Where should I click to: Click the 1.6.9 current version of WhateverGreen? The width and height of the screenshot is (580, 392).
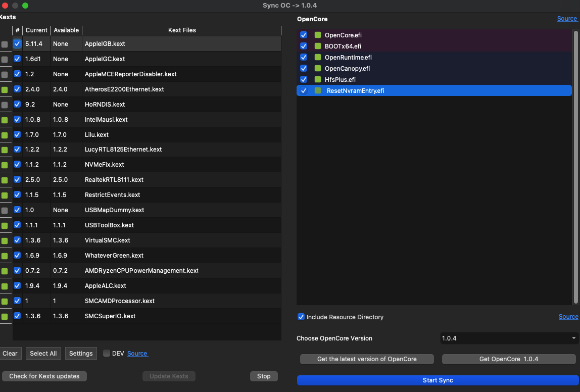click(32, 256)
